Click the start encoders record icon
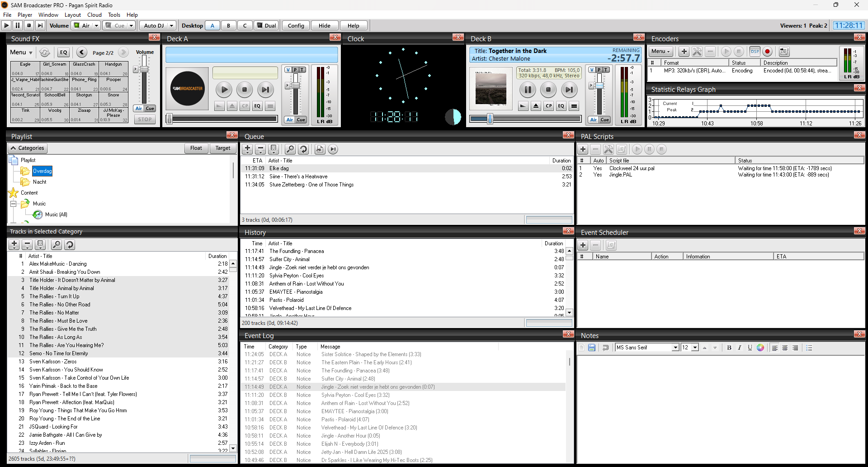The width and height of the screenshot is (868, 467). click(767, 52)
